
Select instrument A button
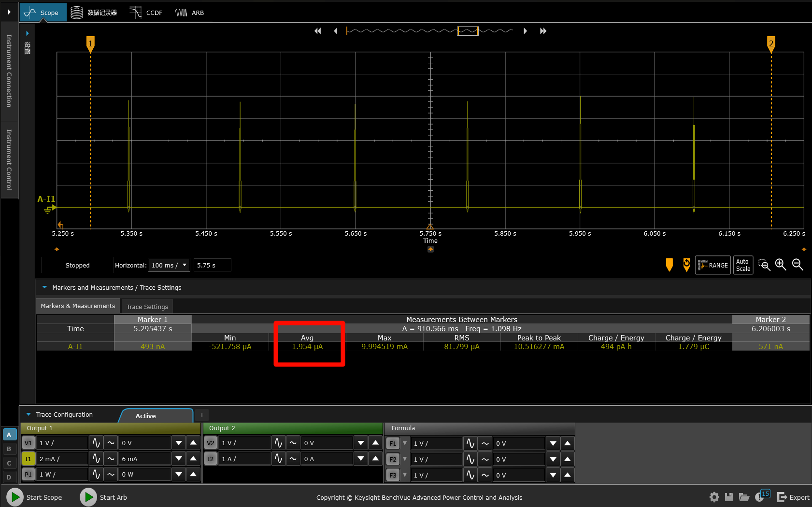click(x=9, y=435)
